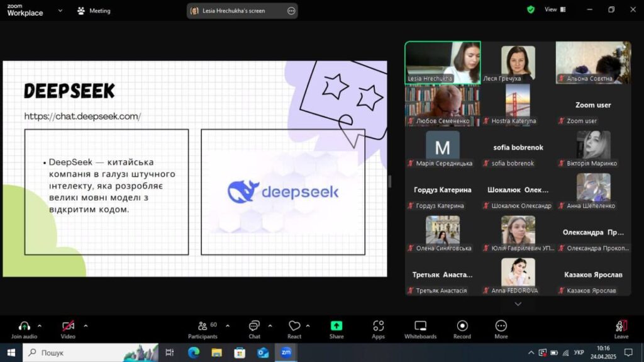Open Task View in the taskbar

(169, 353)
